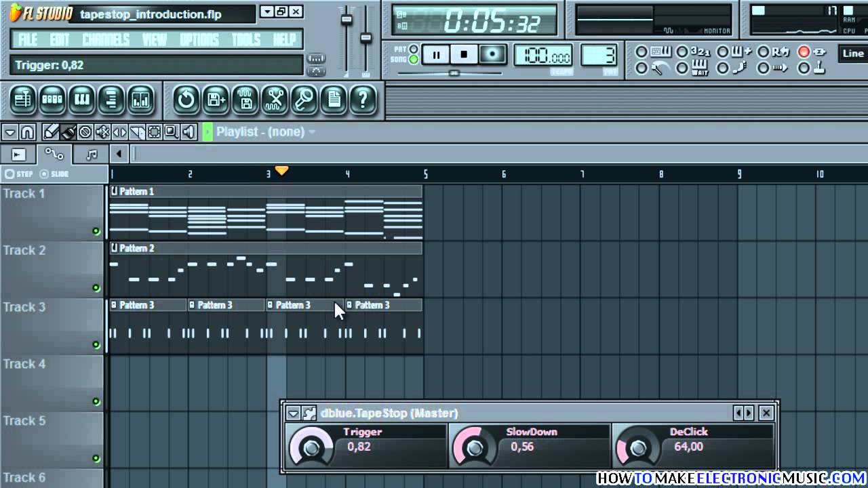Click Save new version disk-plus icon
The height and width of the screenshot is (488, 868).
(x=216, y=100)
